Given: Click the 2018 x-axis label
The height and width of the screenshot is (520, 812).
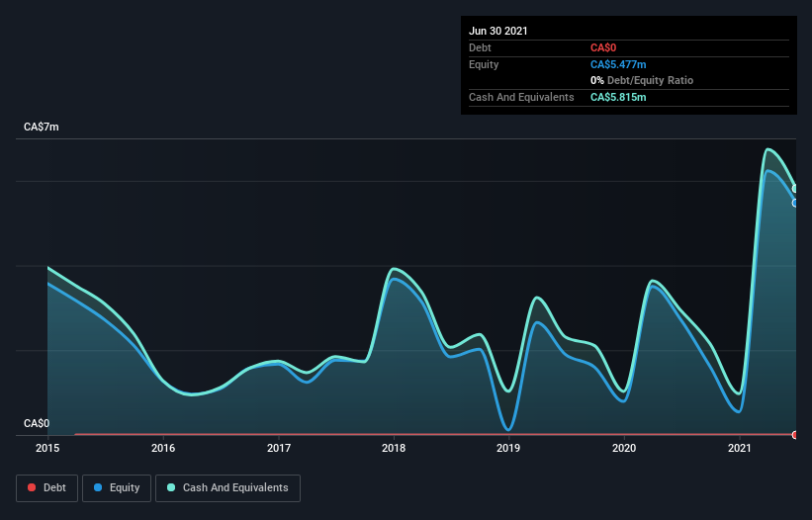Looking at the screenshot, I should tap(394, 448).
